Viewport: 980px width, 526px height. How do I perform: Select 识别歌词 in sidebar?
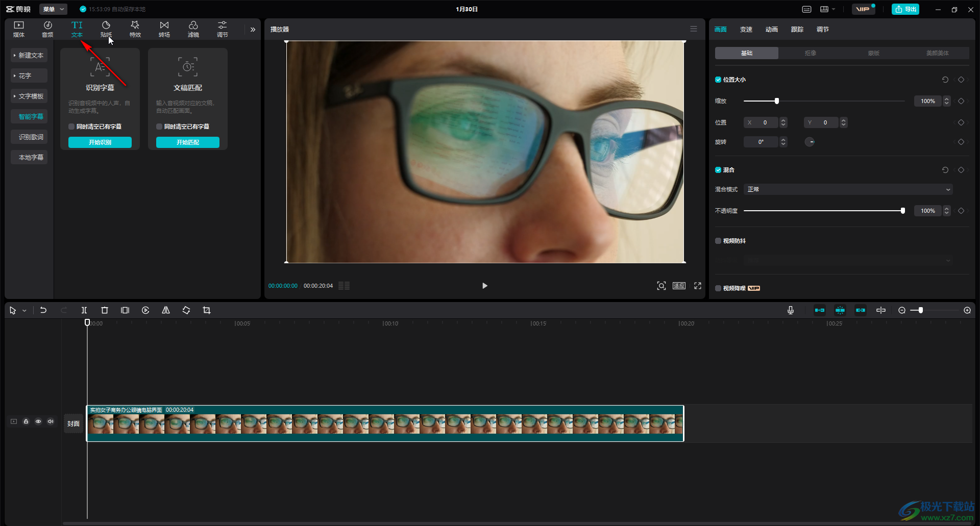tap(29, 137)
